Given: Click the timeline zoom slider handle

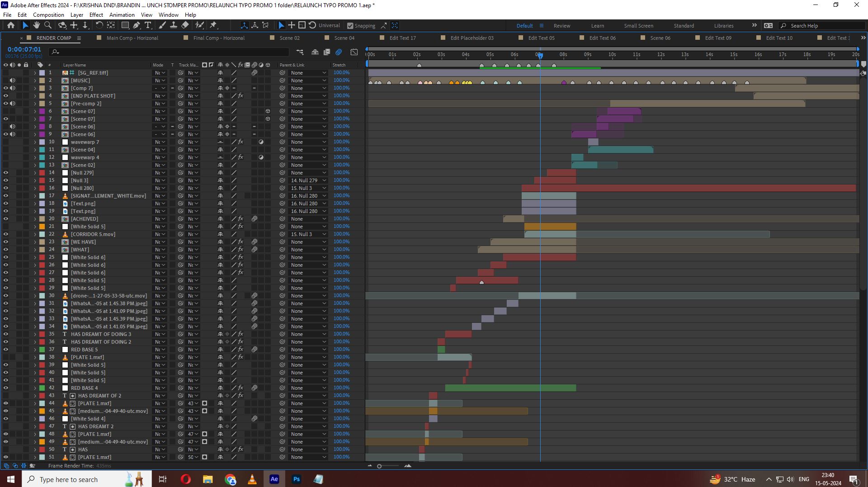Looking at the screenshot, I should coord(379,466).
